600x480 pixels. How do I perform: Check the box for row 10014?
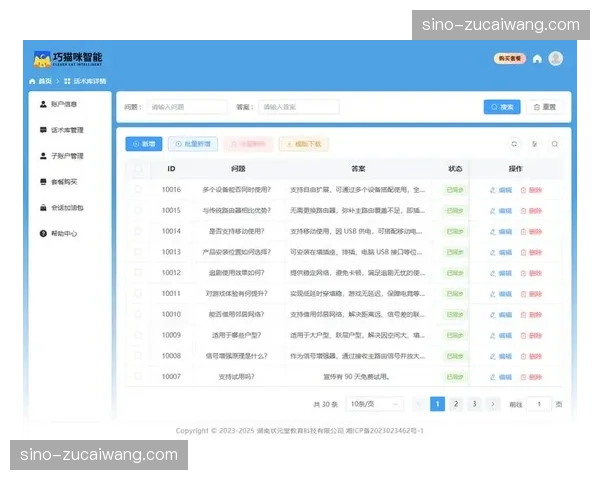tap(138, 231)
